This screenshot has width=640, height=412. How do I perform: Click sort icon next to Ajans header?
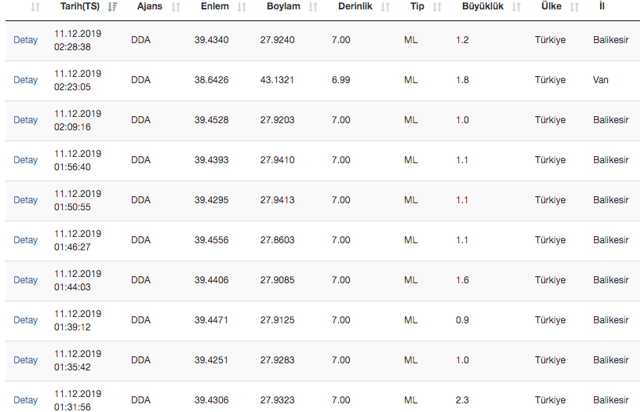pyautogui.click(x=176, y=7)
